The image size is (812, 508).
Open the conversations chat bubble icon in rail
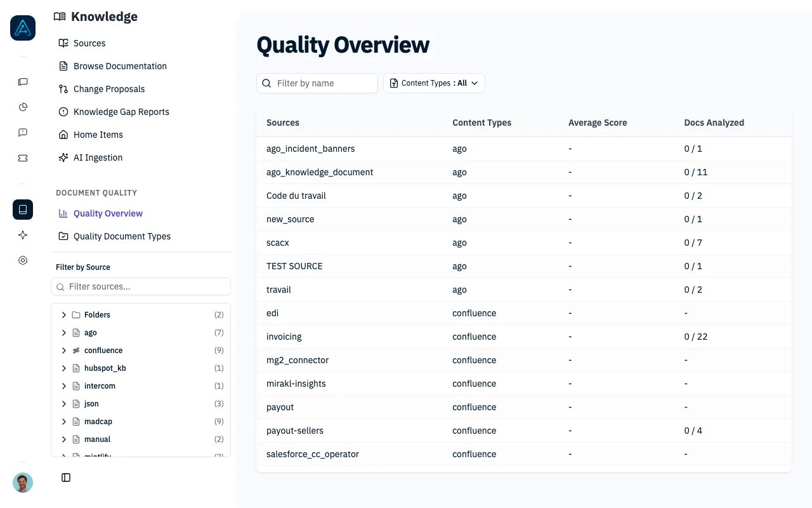click(23, 82)
